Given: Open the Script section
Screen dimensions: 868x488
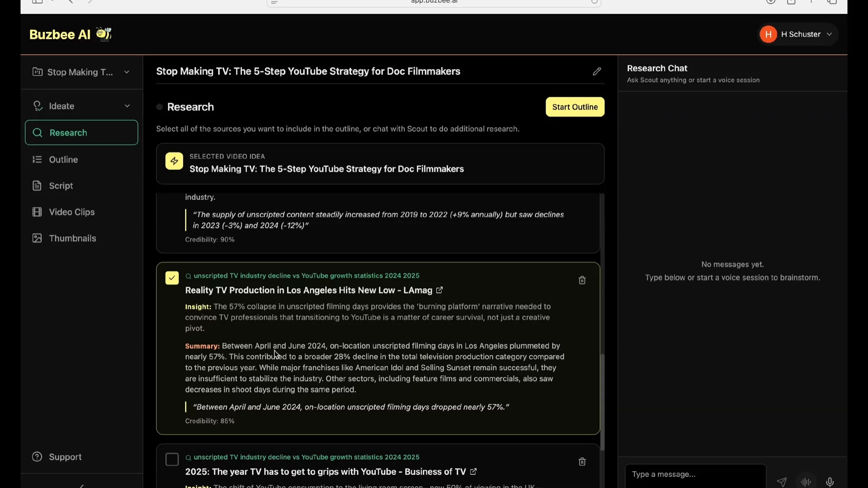Looking at the screenshot, I should click(x=81, y=186).
